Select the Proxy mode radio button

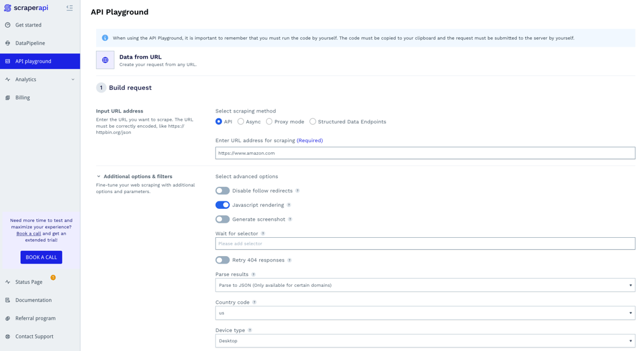(x=269, y=121)
